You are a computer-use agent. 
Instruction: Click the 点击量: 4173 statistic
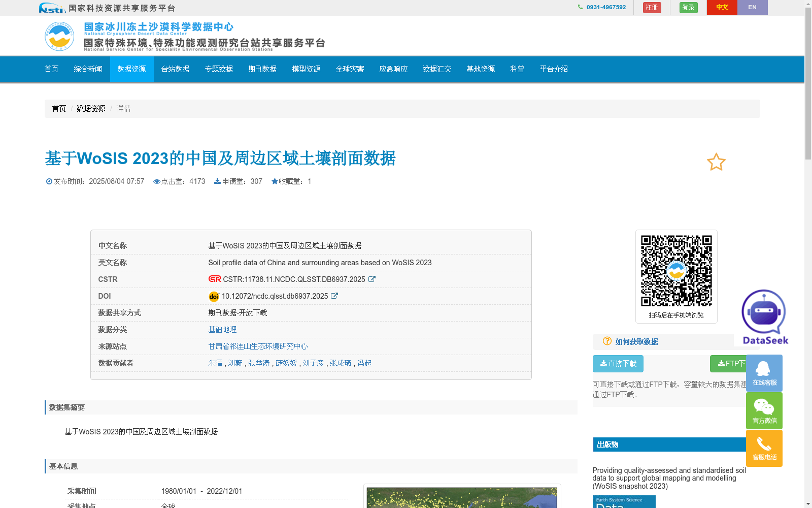(179, 181)
